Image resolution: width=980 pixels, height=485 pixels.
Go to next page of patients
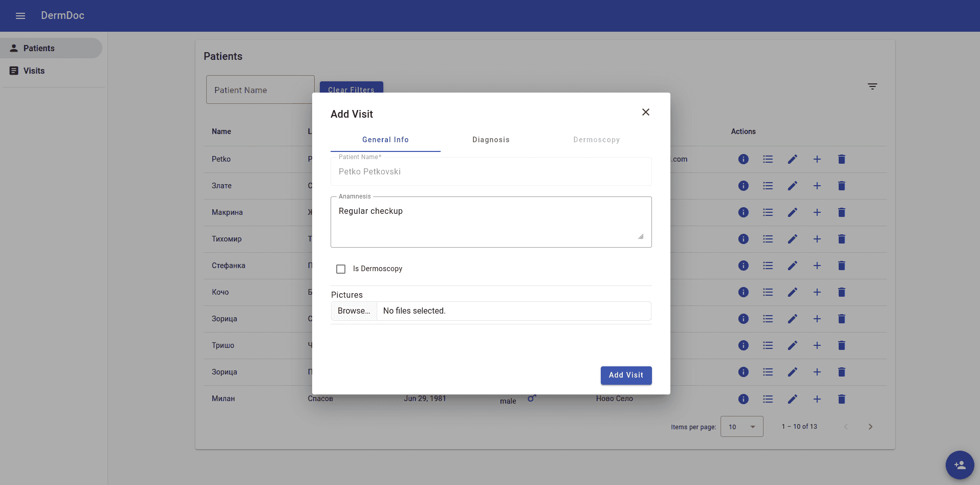pyautogui.click(x=870, y=427)
